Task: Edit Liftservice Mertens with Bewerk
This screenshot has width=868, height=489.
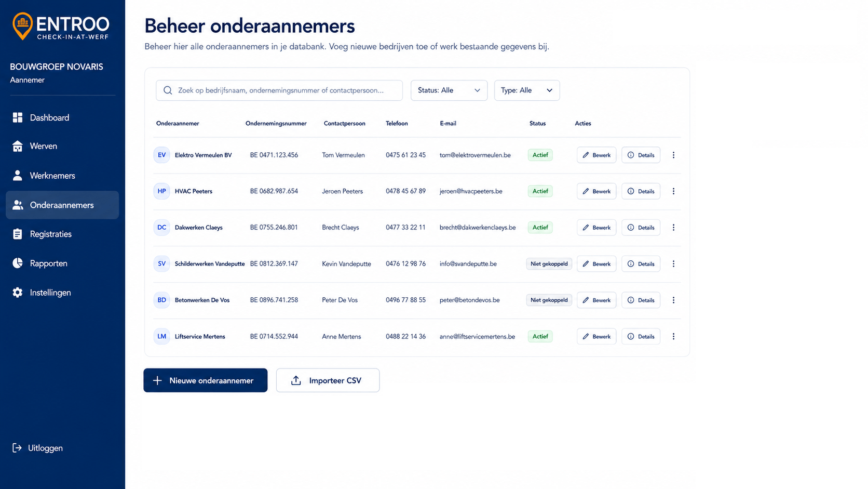Action: pos(596,337)
